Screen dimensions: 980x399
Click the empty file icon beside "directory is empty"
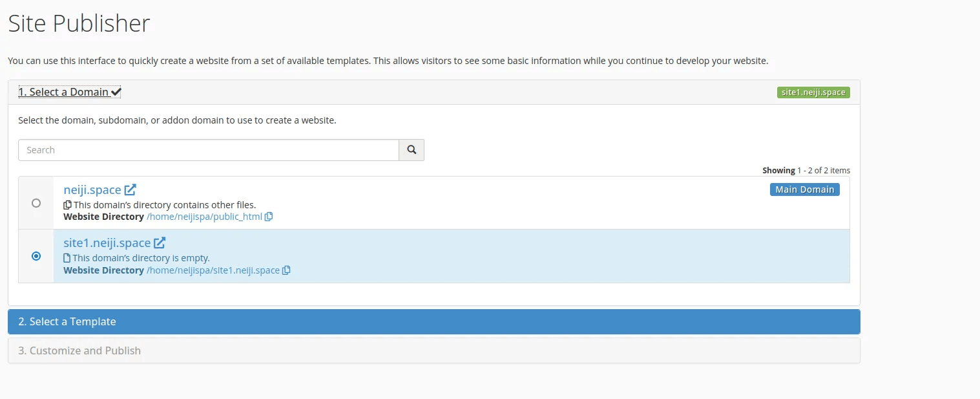pos(67,258)
